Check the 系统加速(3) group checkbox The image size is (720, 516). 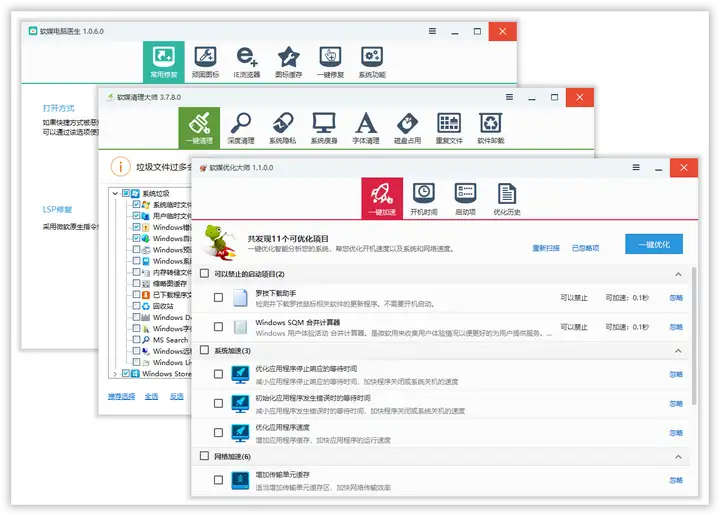point(204,350)
